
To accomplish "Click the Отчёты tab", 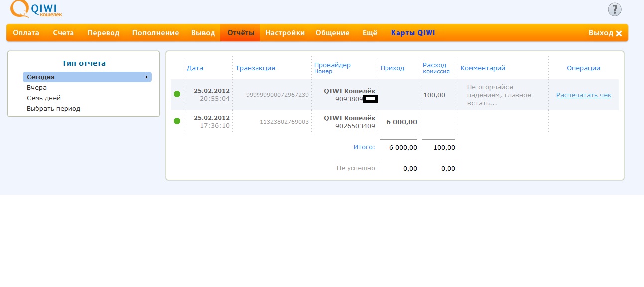I will (241, 33).
